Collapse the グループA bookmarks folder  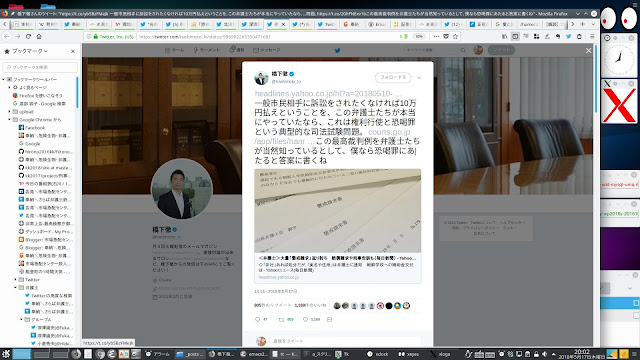point(21,320)
